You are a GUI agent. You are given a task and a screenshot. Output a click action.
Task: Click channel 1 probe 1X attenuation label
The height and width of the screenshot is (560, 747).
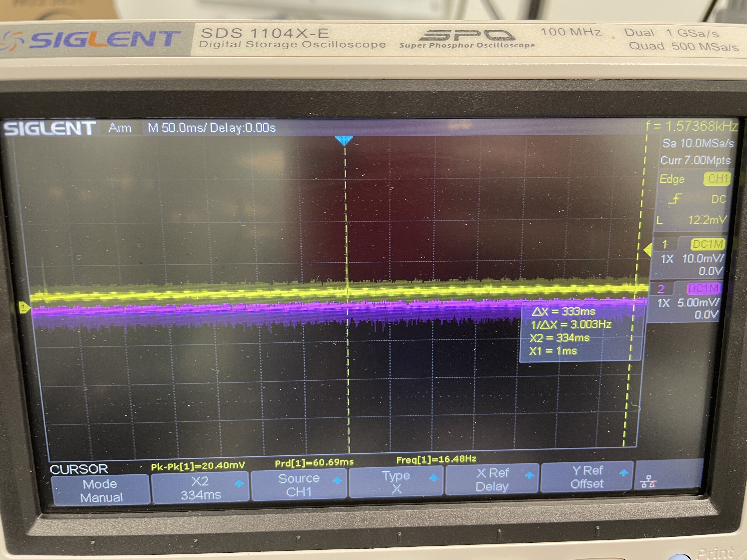(667, 259)
